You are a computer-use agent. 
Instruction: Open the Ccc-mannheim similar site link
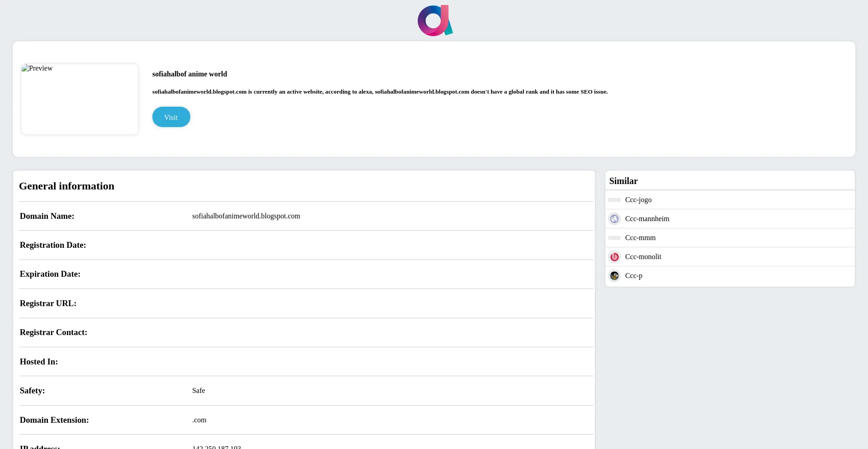click(x=647, y=219)
